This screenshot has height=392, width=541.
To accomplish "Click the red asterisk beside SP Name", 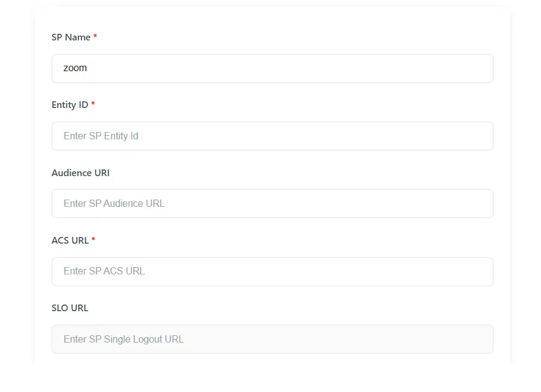I will (x=93, y=37).
